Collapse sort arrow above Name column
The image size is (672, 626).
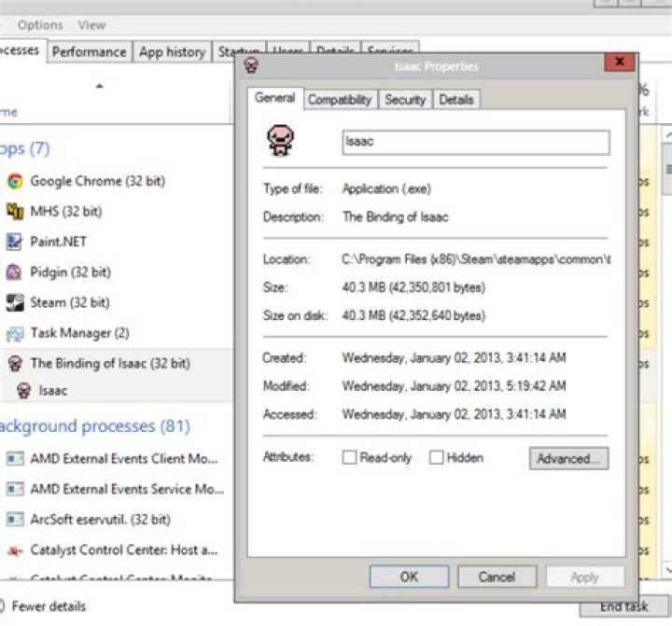[100, 86]
